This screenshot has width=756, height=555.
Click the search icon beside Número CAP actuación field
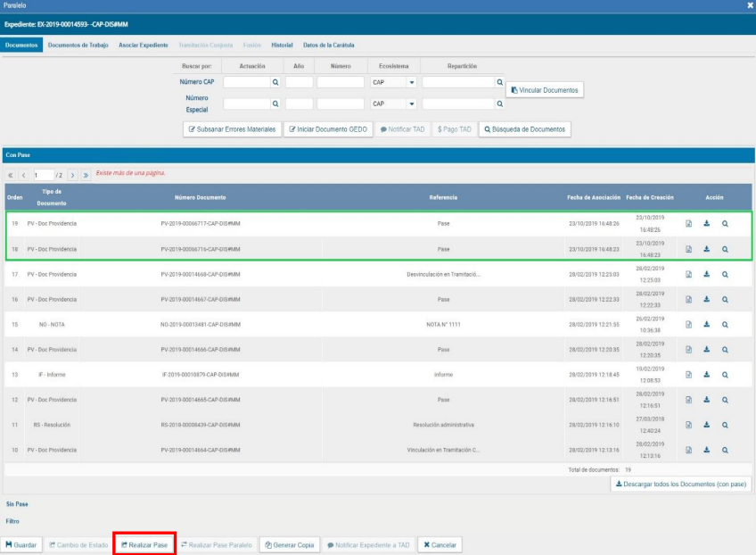(275, 82)
